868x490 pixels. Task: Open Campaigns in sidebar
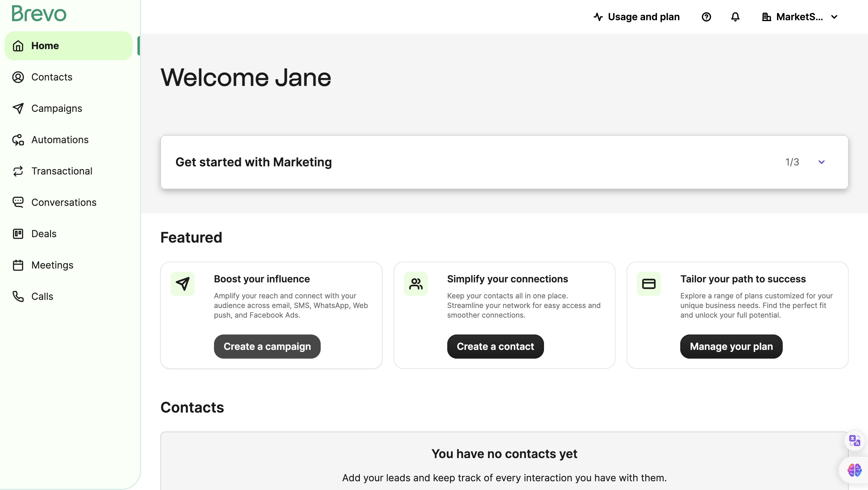57,108
